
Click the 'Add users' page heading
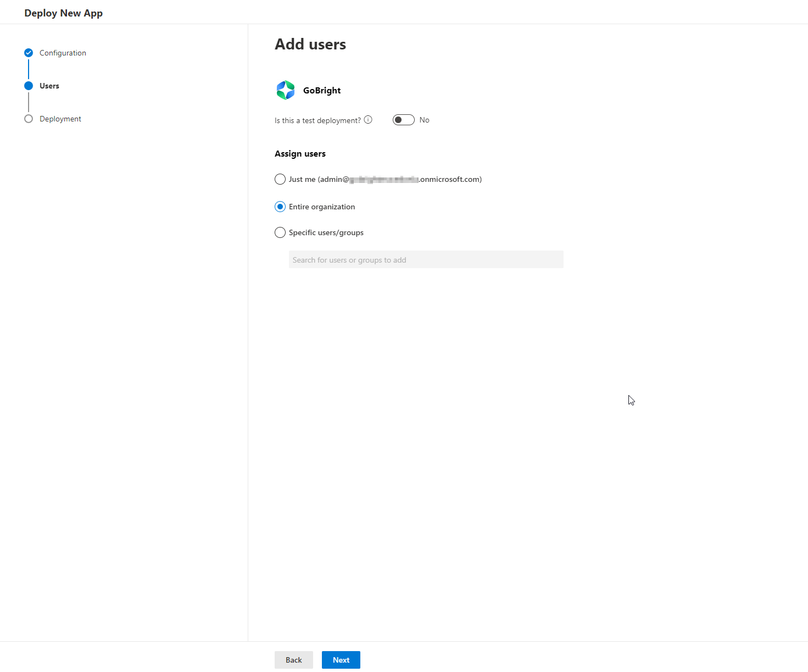point(310,44)
